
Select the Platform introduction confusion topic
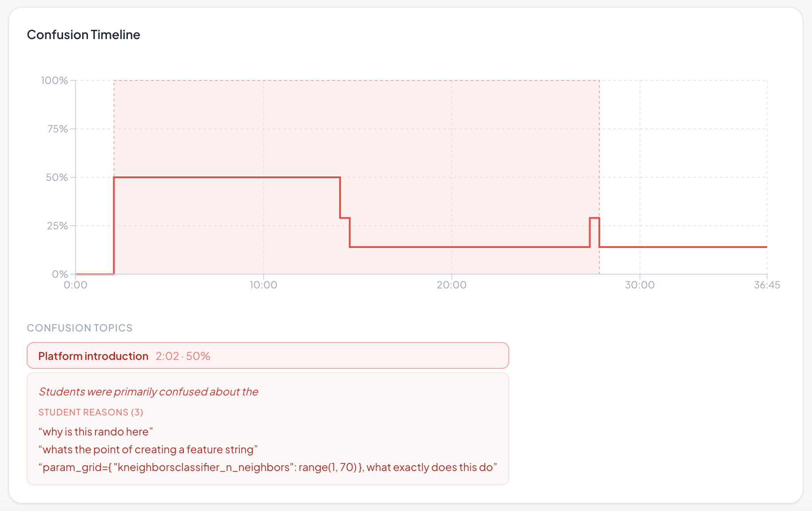coord(268,355)
